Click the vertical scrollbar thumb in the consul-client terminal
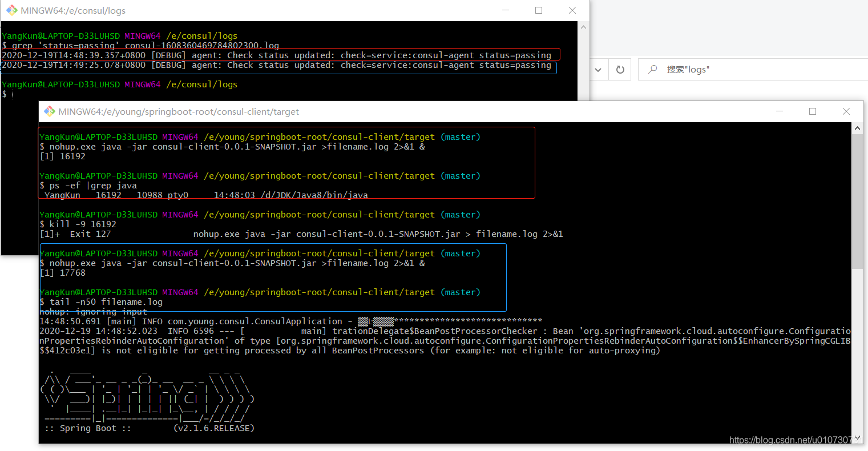Image resolution: width=868 pixels, height=451 pixels. (857, 202)
